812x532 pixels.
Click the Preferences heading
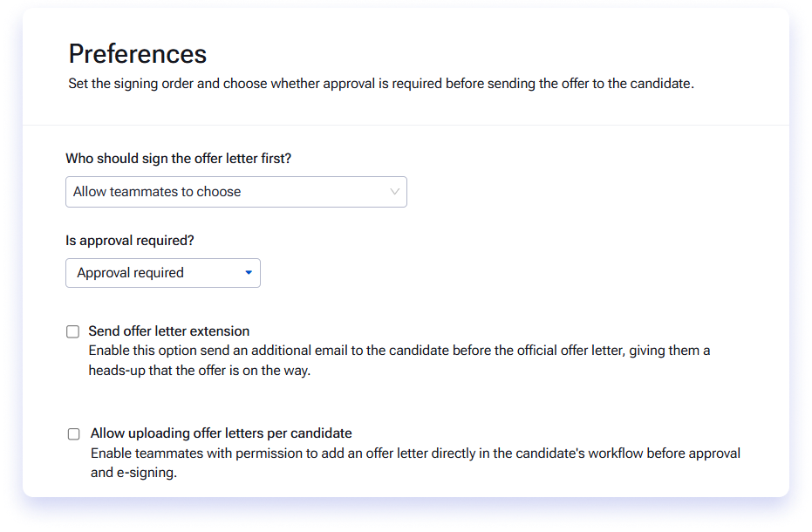pos(138,54)
